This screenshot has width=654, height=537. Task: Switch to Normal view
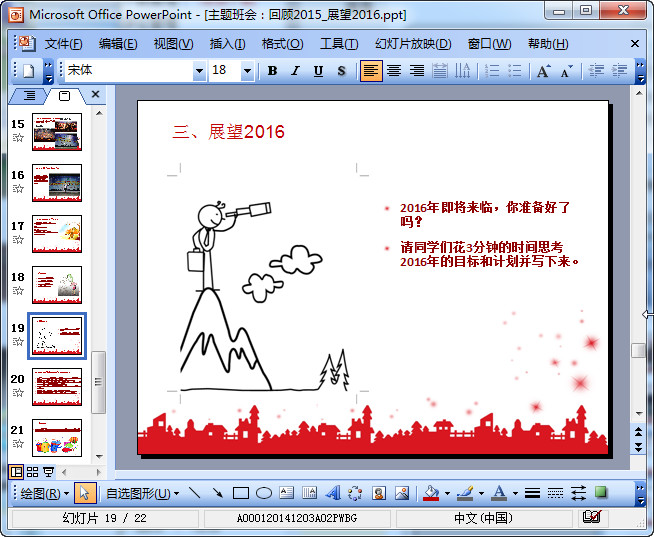coord(16,472)
